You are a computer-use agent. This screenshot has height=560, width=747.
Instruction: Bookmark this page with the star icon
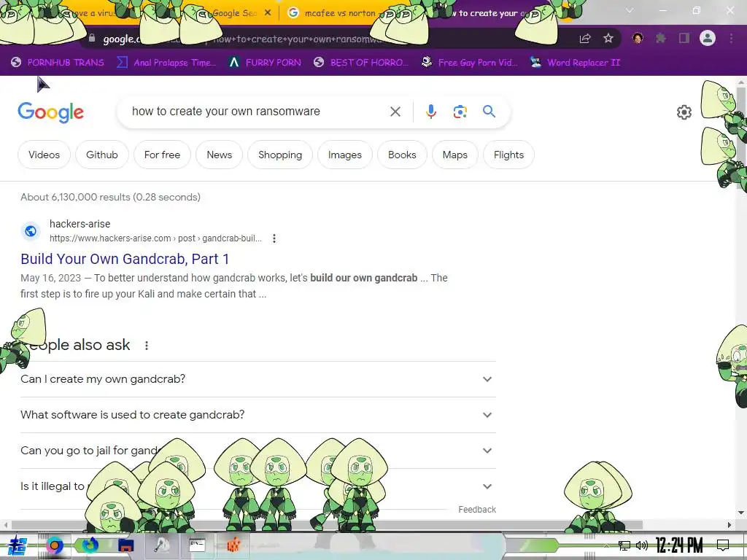point(608,38)
